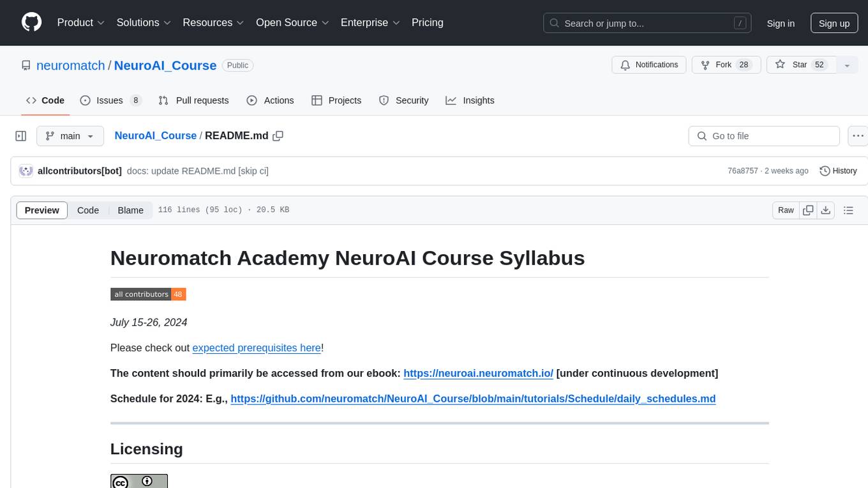Focus the Go to file field

764,136
